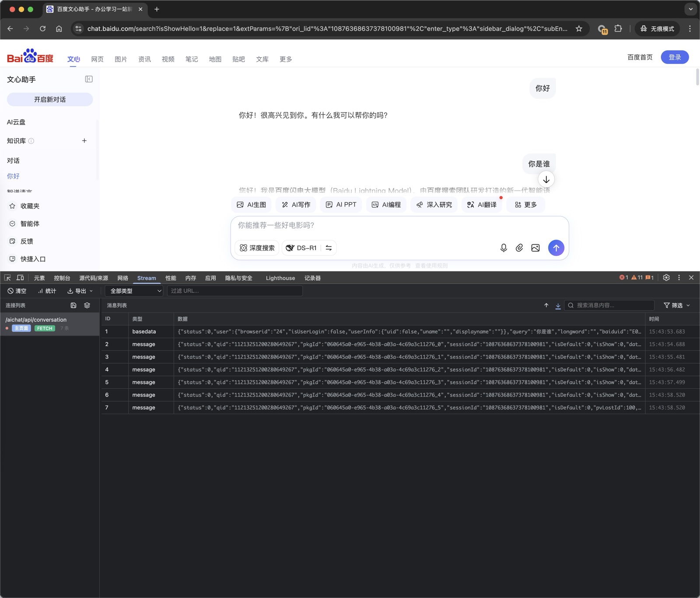Select the basedata row with ID 1
Screen dimensions: 700x598
[400, 332]
